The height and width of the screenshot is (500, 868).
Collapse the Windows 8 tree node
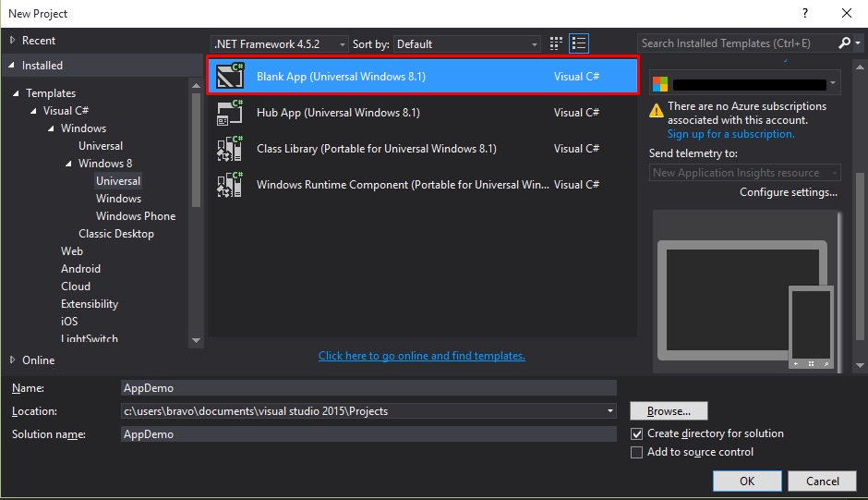68,164
